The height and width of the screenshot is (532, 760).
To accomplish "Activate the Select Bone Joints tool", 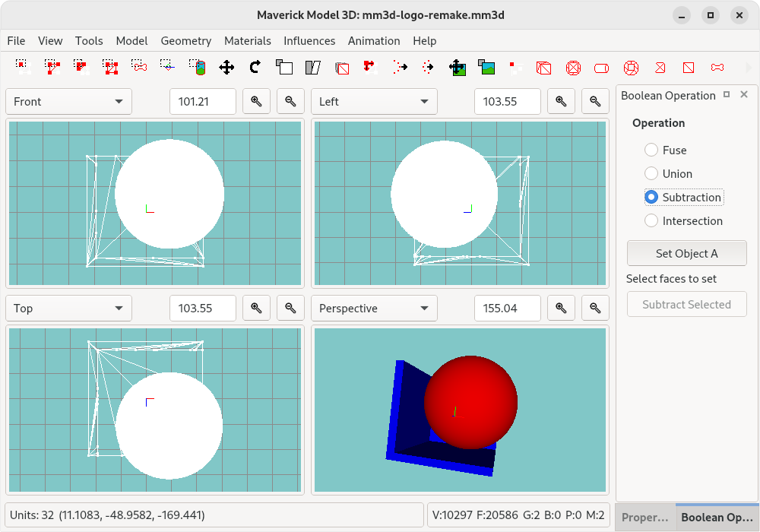I will tap(140, 68).
